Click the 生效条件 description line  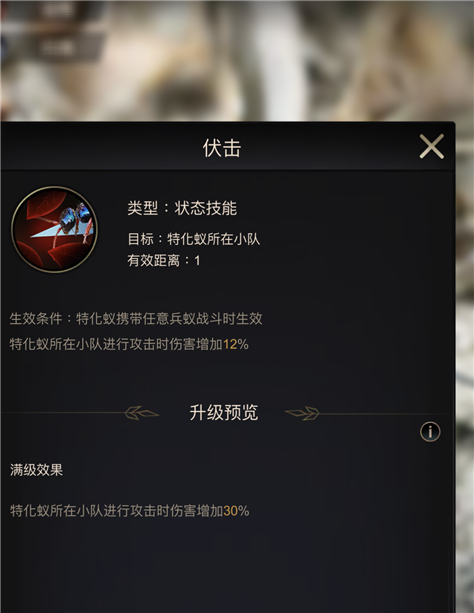pos(136,319)
